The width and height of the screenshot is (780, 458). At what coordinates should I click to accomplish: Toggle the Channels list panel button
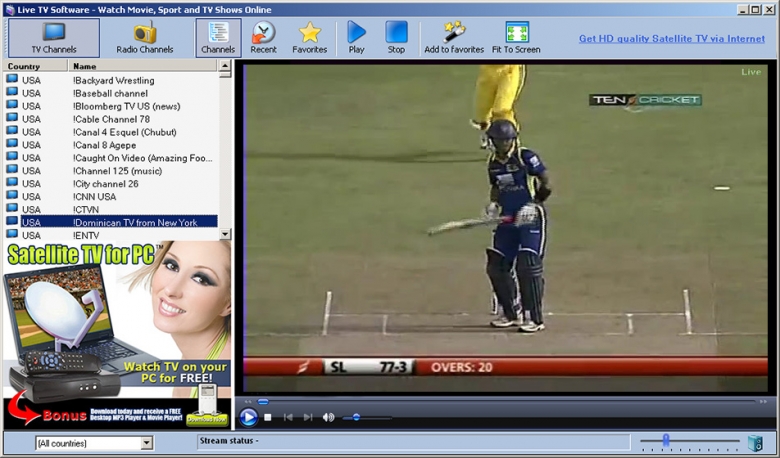(x=218, y=37)
